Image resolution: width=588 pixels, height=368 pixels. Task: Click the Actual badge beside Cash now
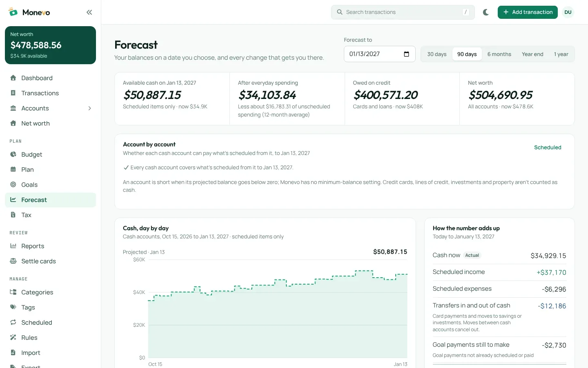click(472, 255)
